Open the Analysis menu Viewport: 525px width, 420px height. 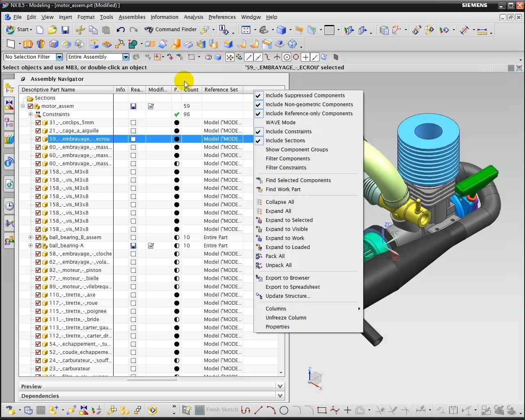point(193,17)
